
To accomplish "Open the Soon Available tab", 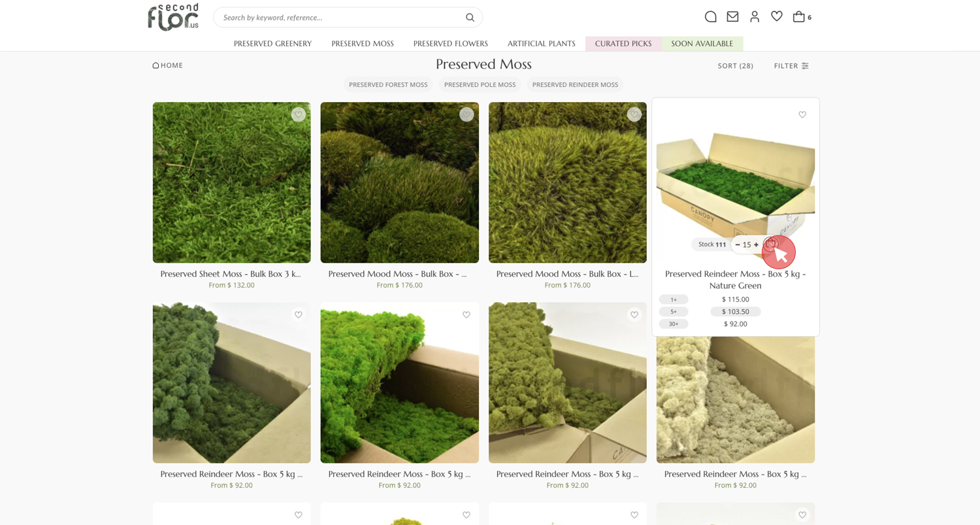I will pos(702,44).
